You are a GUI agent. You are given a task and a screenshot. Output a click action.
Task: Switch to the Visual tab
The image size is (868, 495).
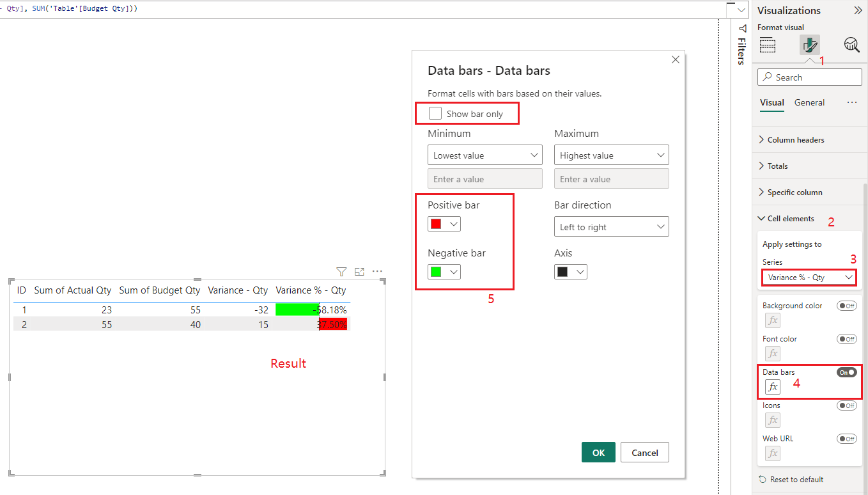(772, 102)
